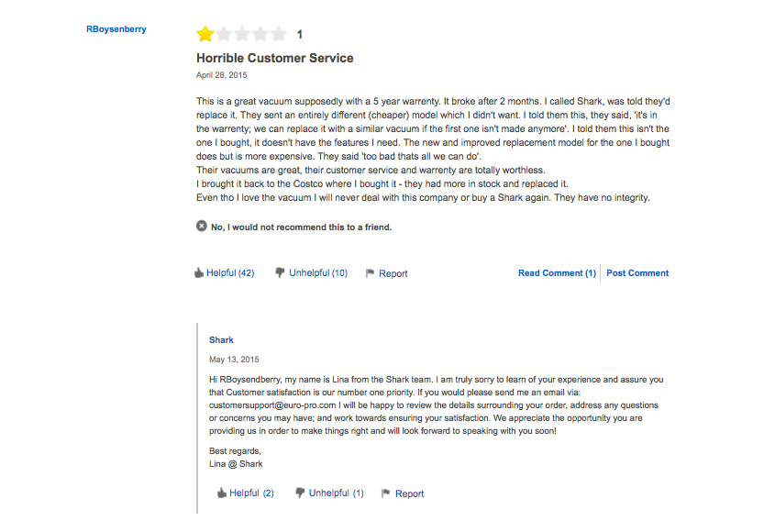Click the flag icon on Shark's reply
Viewport: 775px width, 532px height.
386,493
